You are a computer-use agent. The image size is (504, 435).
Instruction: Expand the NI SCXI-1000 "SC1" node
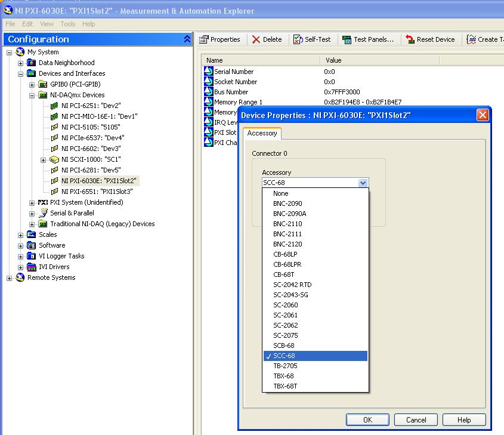point(43,159)
